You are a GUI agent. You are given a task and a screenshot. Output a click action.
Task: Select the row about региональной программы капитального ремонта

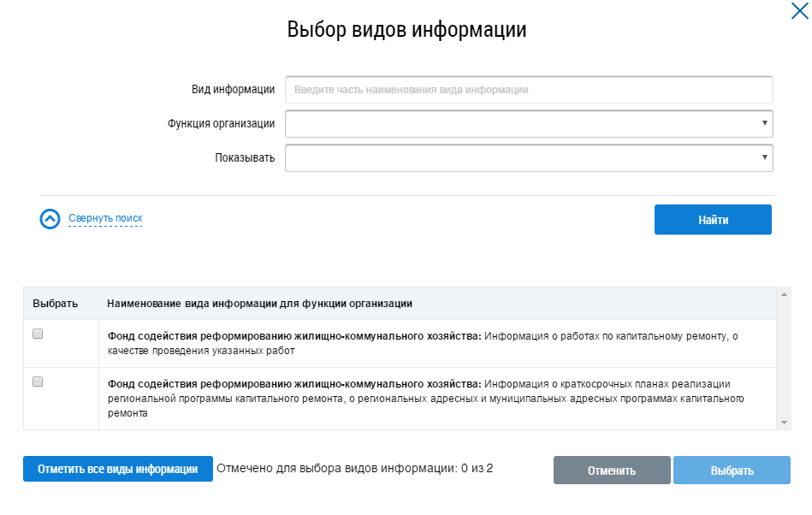point(400,399)
